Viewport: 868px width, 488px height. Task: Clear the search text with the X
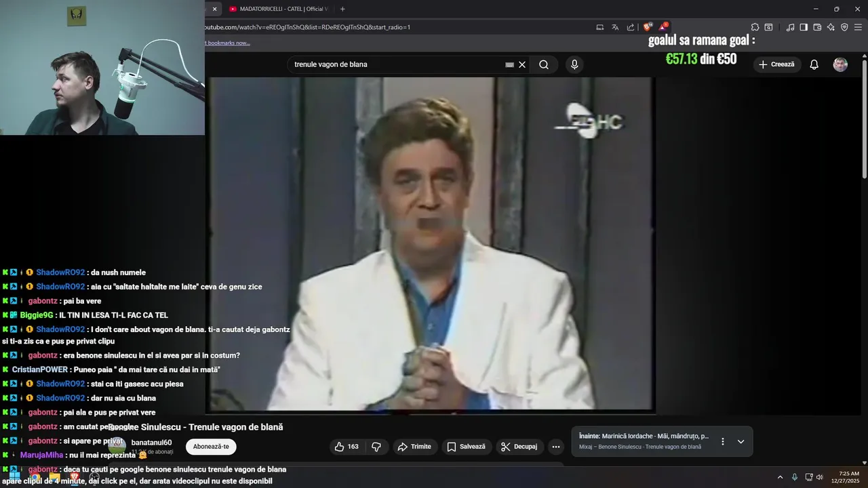pos(522,64)
